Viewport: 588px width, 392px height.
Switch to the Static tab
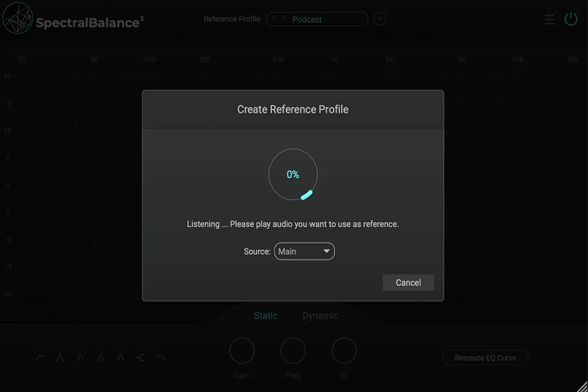(265, 316)
